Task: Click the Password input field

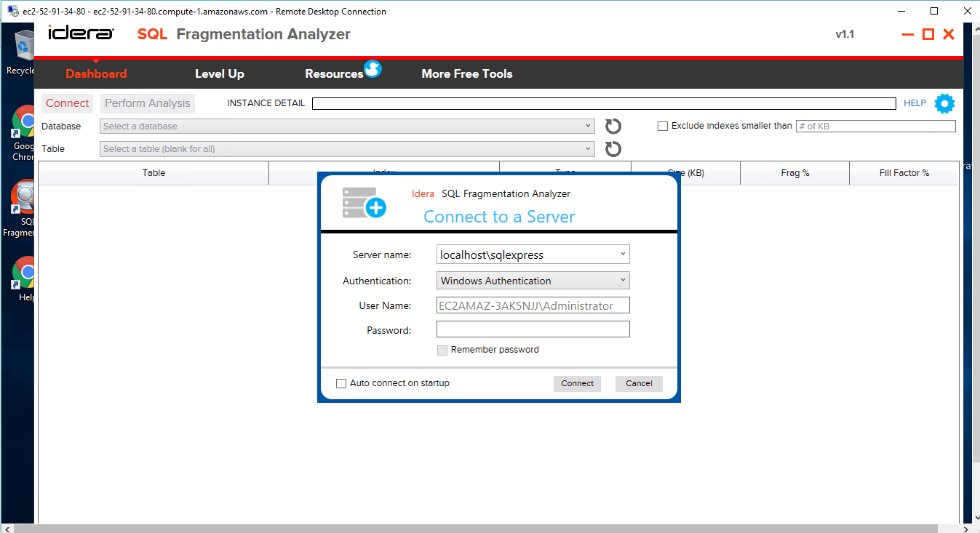Action: click(533, 330)
